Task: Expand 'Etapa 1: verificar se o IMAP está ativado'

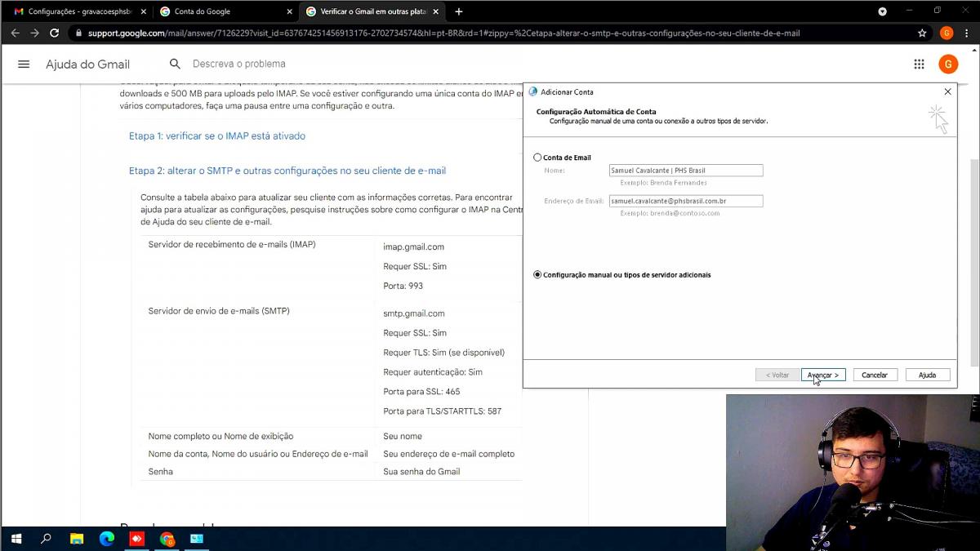Action: pyautogui.click(x=217, y=136)
